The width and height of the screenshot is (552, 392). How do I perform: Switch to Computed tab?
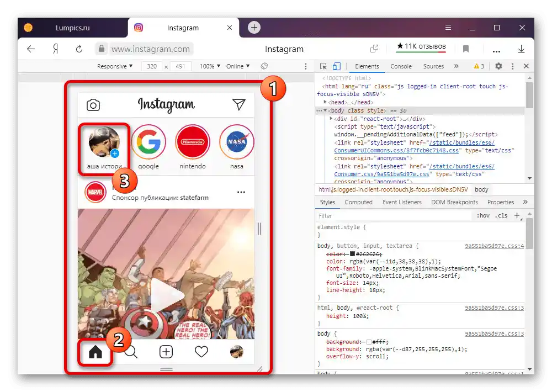point(358,202)
